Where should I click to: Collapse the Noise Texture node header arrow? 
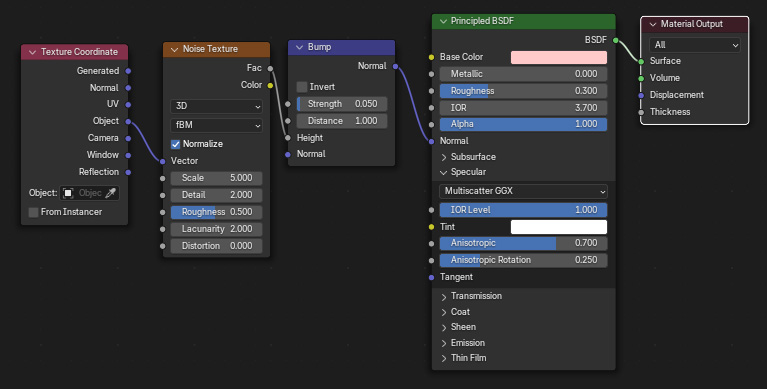174,49
